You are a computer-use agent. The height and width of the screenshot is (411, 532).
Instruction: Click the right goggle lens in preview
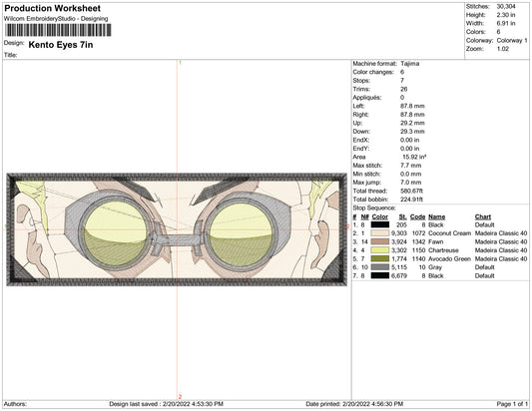coord(240,234)
